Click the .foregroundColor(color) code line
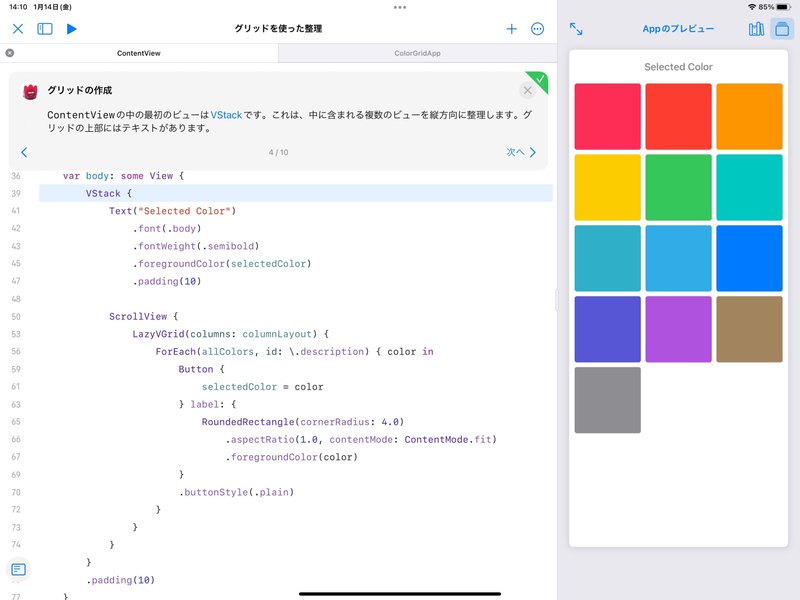800x600 pixels. [x=291, y=457]
